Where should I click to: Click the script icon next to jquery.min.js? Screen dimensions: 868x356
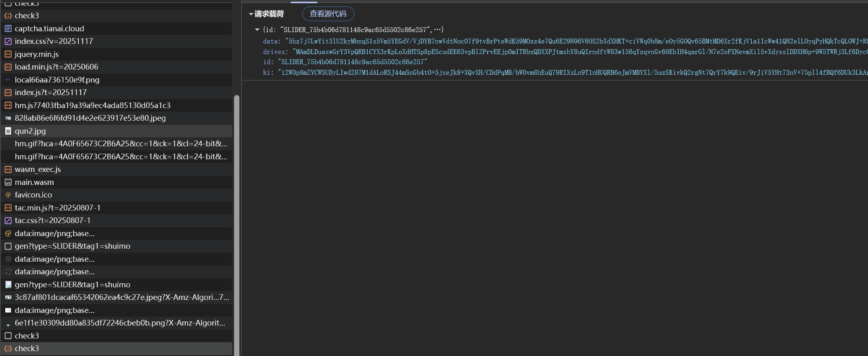point(8,54)
